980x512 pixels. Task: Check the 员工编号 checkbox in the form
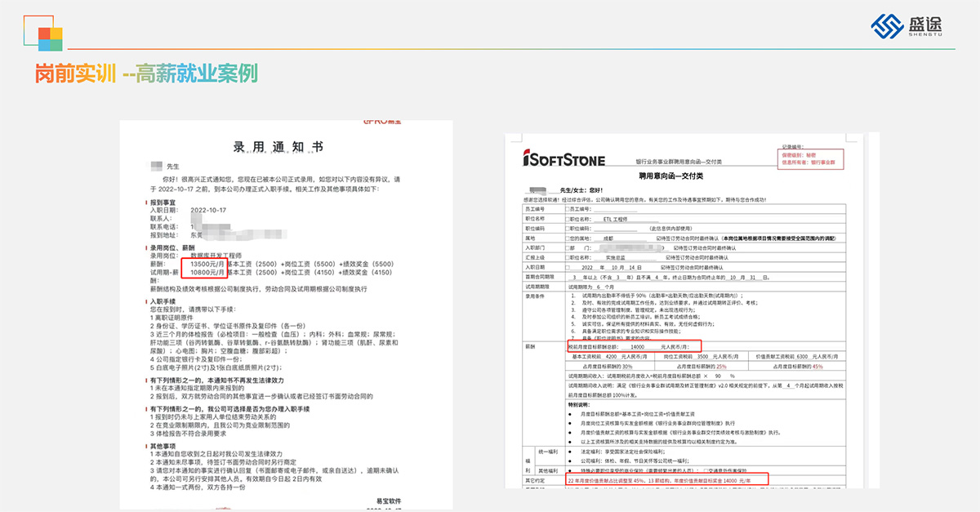(x=569, y=209)
